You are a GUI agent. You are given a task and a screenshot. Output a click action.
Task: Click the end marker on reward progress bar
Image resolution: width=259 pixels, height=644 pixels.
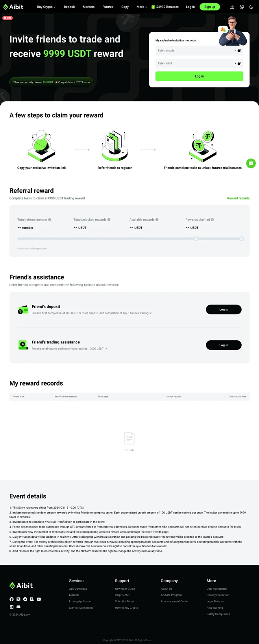(242, 239)
